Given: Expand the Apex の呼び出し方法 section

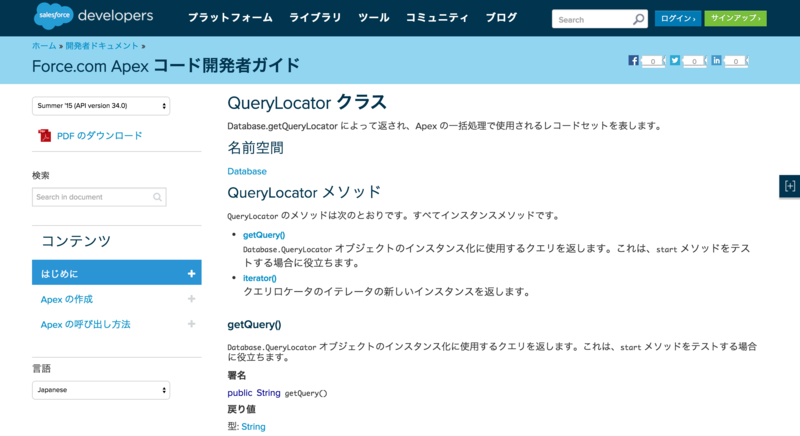Looking at the screenshot, I should point(191,324).
